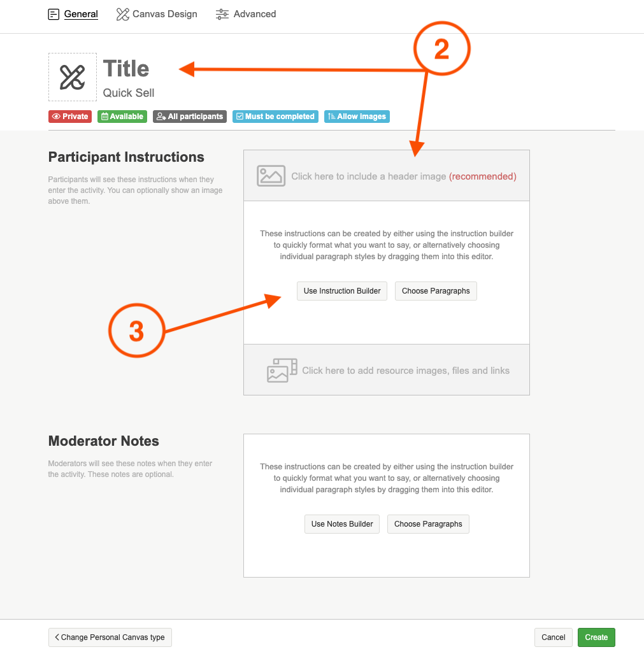
Task: Switch to the Canvas Design tab
Action: (x=164, y=14)
